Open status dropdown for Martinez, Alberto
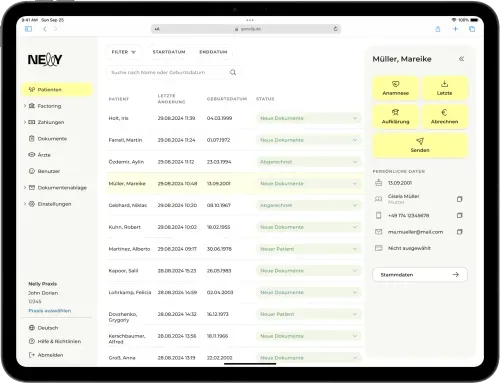This screenshot has width=500, height=383. [x=308, y=249]
